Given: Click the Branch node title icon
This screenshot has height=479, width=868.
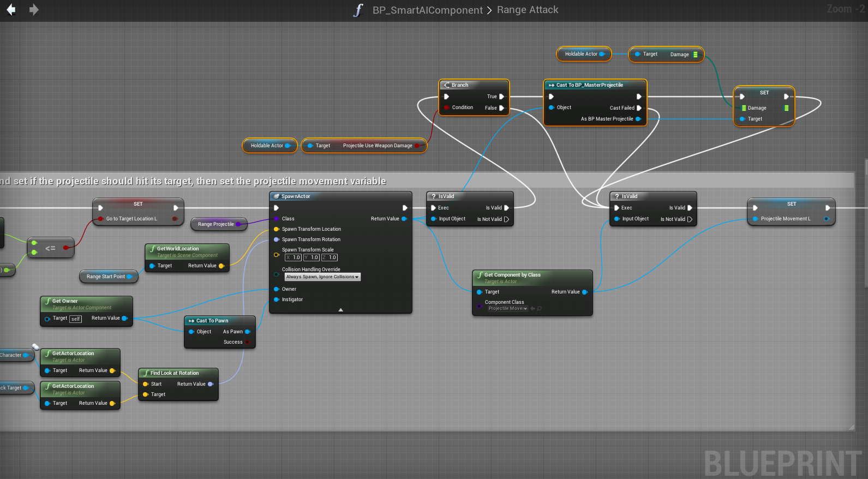Looking at the screenshot, I should click(447, 85).
